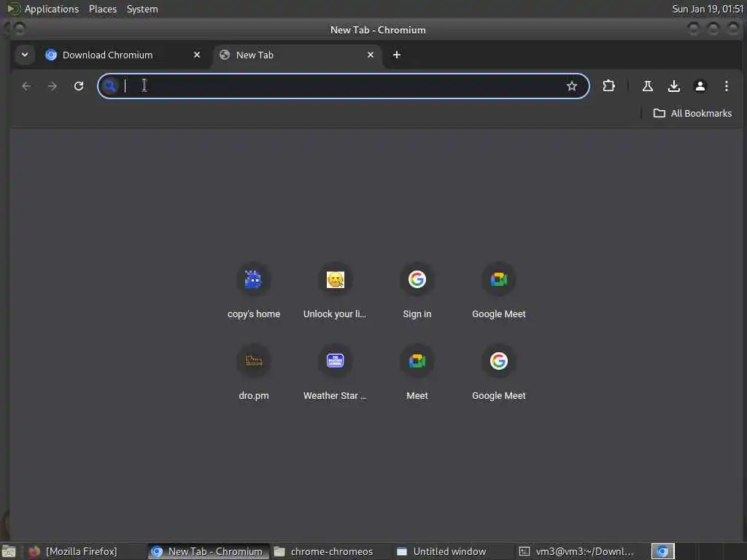Screen dimensions: 747x560
Task: Switch to vm3@vm3 terminal taskbar entry
Action: [578, 551]
